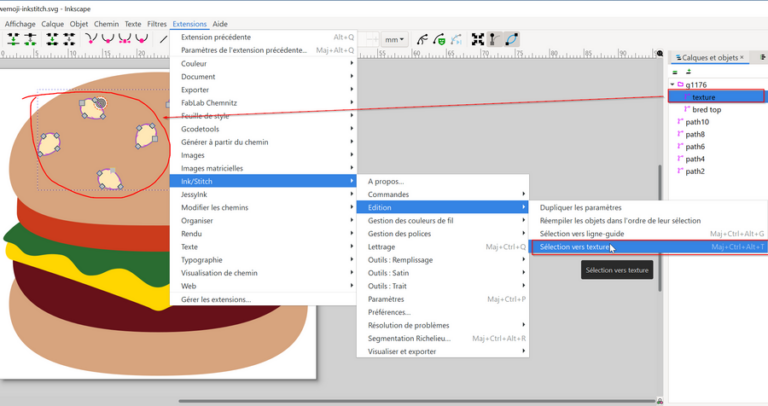Click the make nodes cusp icon
The height and width of the screenshot is (406, 768).
pyautogui.click(x=92, y=39)
